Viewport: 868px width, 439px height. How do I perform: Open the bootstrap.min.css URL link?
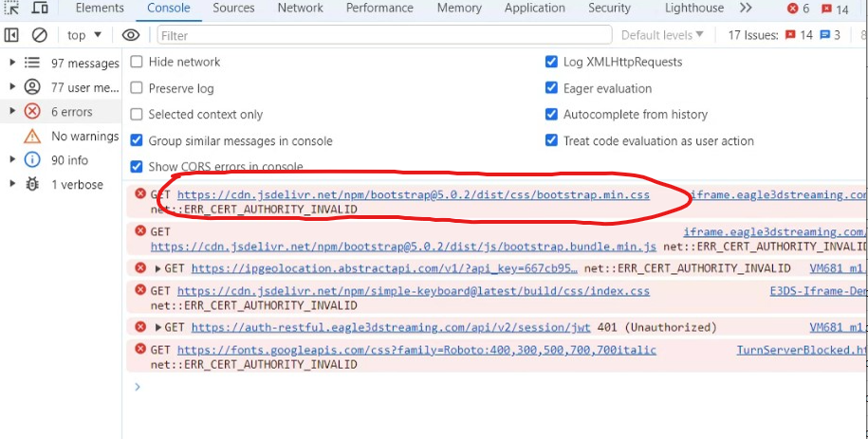(x=413, y=195)
